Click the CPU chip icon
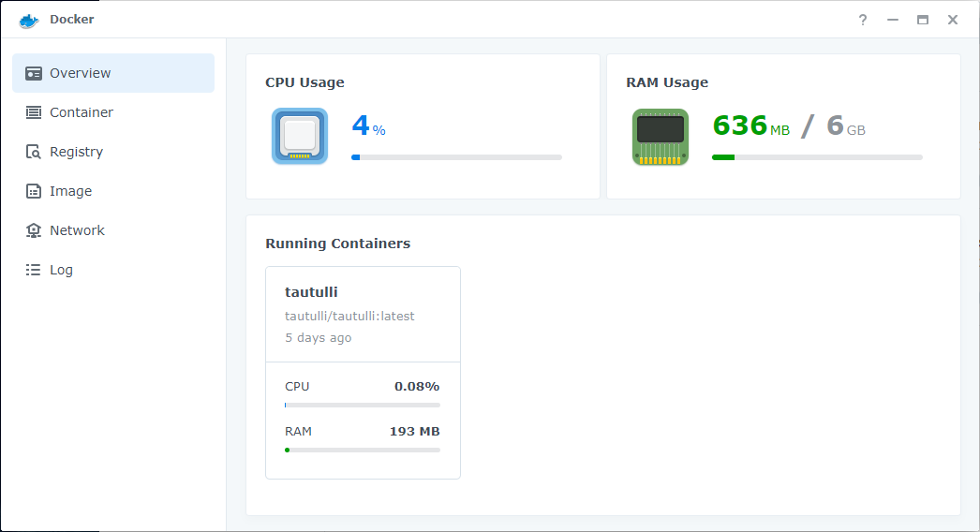The width and height of the screenshot is (980, 532). [x=300, y=137]
